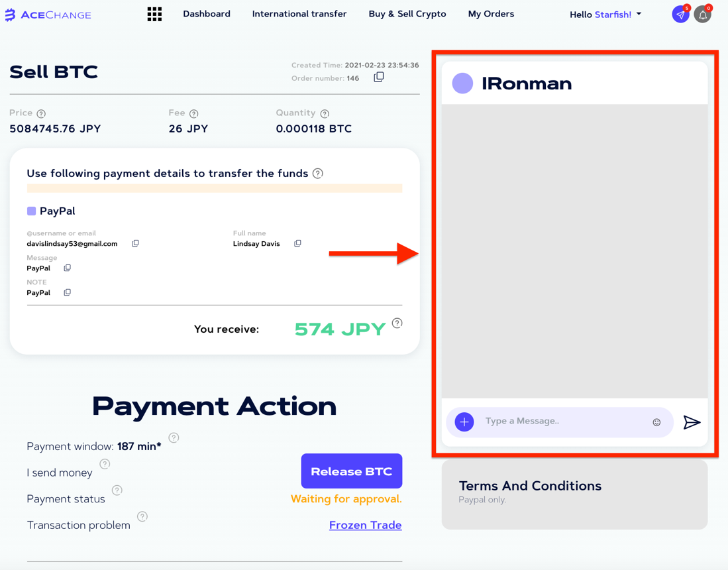Click IRonman's avatar circle
This screenshot has height=570, width=728.
(462, 84)
